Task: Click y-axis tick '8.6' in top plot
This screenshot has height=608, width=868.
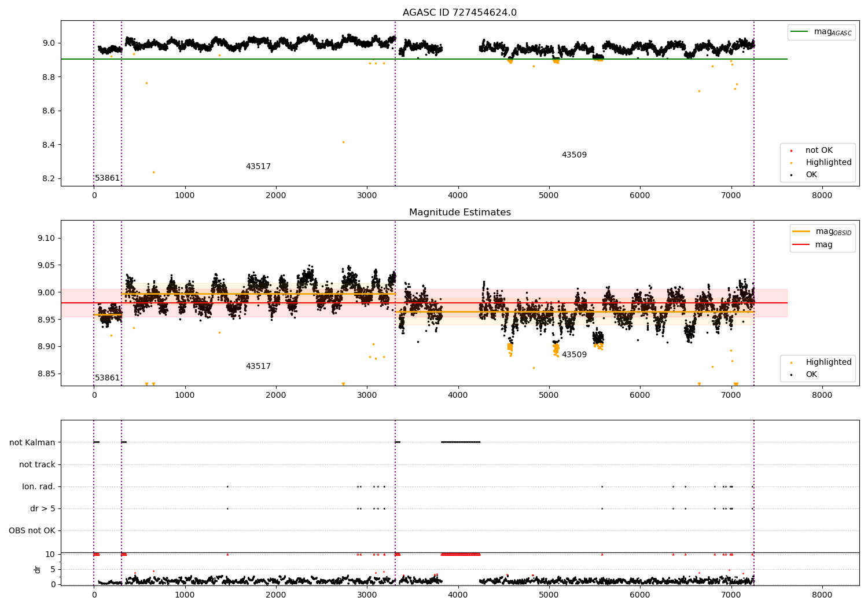Action: click(x=49, y=111)
